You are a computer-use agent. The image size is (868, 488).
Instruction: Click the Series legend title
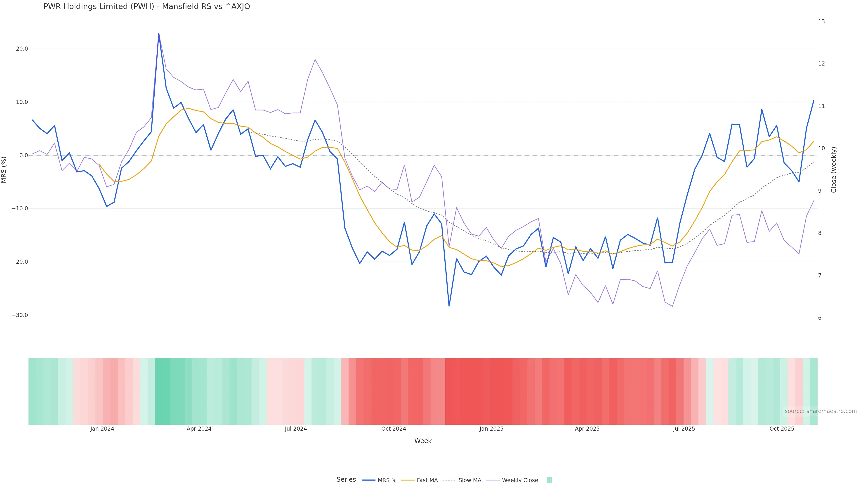346,480
